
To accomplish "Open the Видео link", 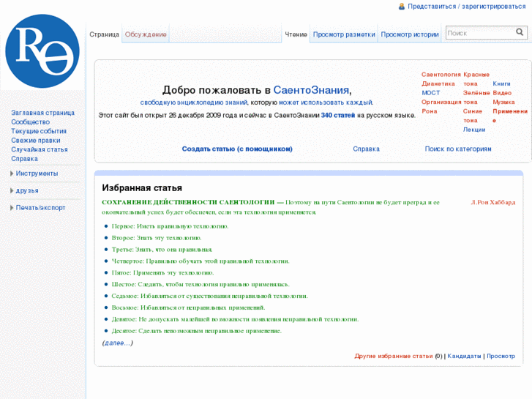I will coord(502,93).
